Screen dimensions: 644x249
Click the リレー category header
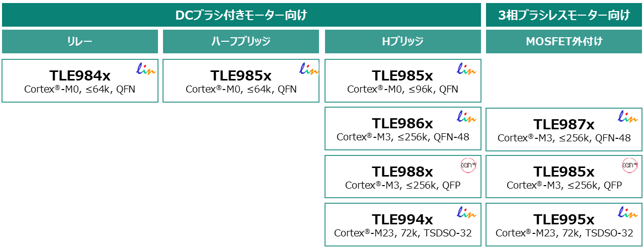tap(80, 41)
